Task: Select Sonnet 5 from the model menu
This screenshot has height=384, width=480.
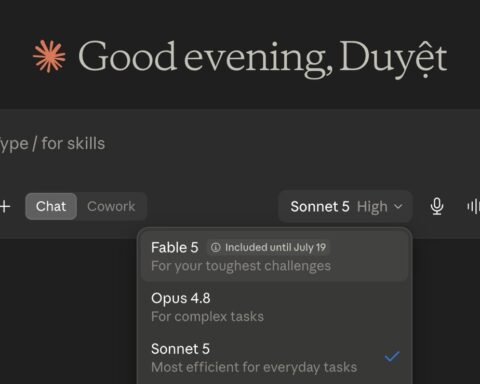Action: point(275,358)
